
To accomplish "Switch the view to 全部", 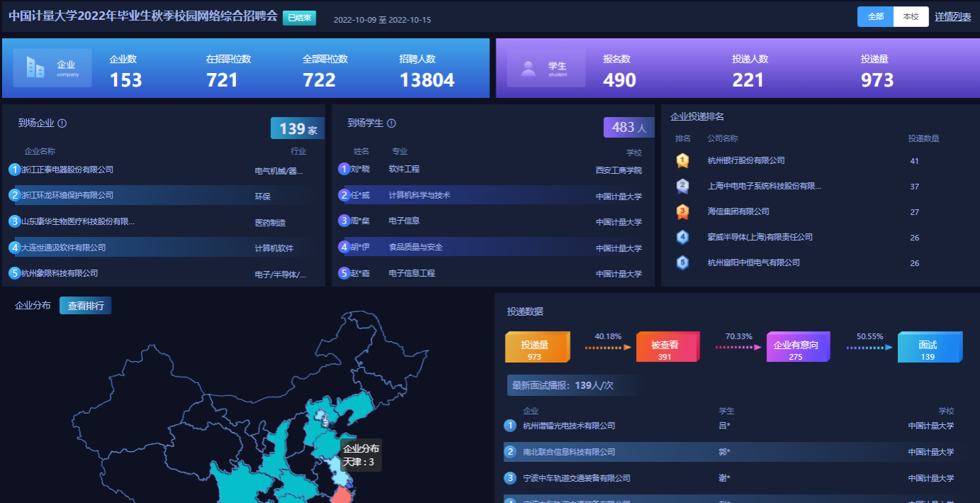I will coord(875,16).
